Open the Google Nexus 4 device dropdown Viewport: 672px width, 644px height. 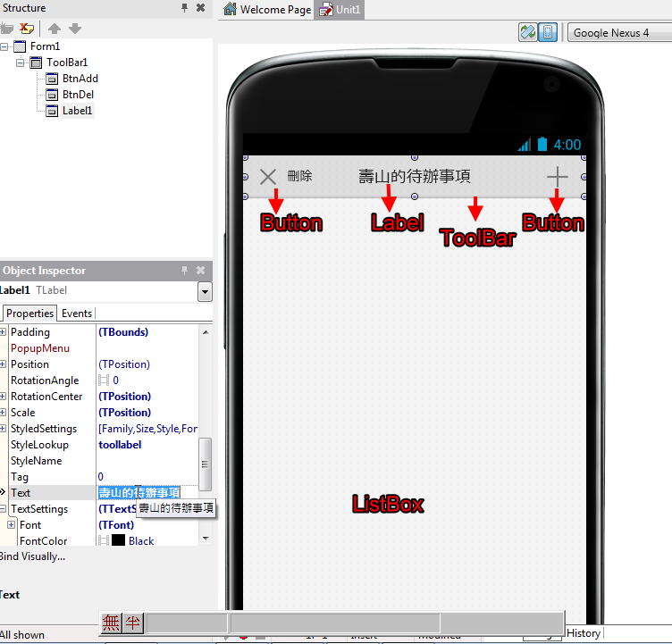(619, 33)
